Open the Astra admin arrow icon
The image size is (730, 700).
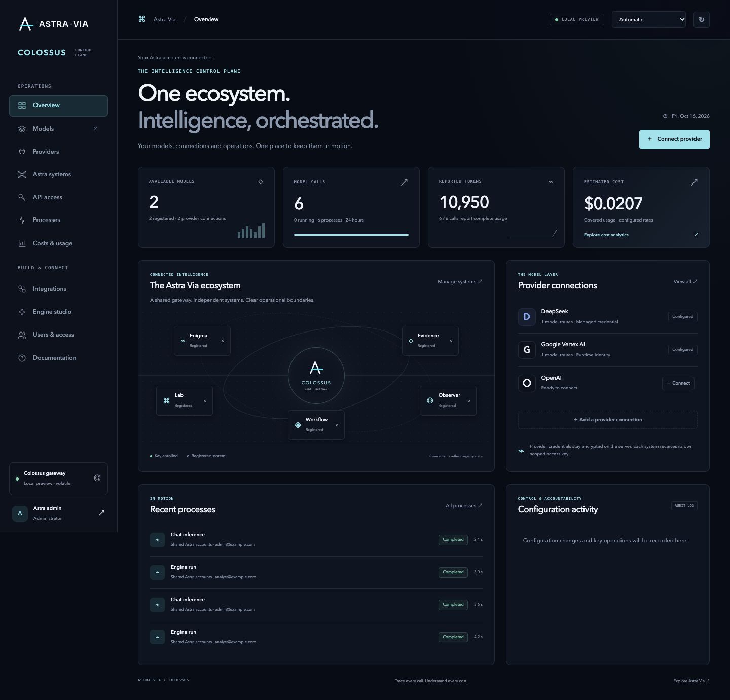(x=101, y=513)
